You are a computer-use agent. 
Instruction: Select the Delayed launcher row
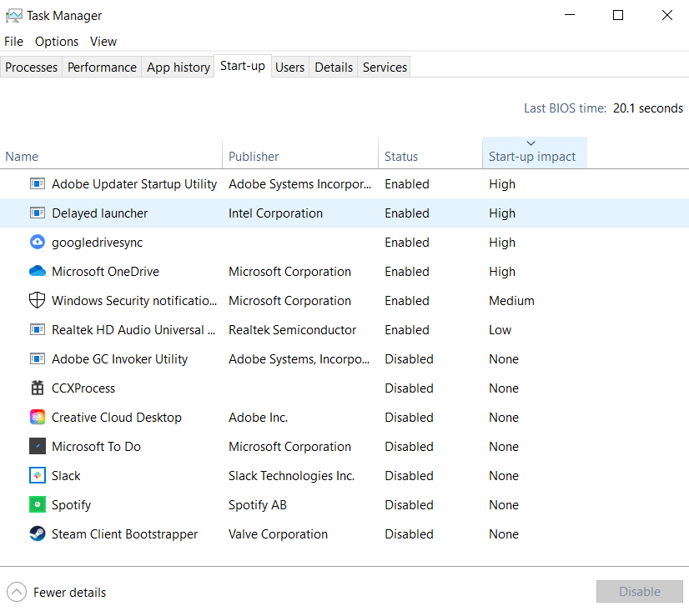click(x=100, y=213)
